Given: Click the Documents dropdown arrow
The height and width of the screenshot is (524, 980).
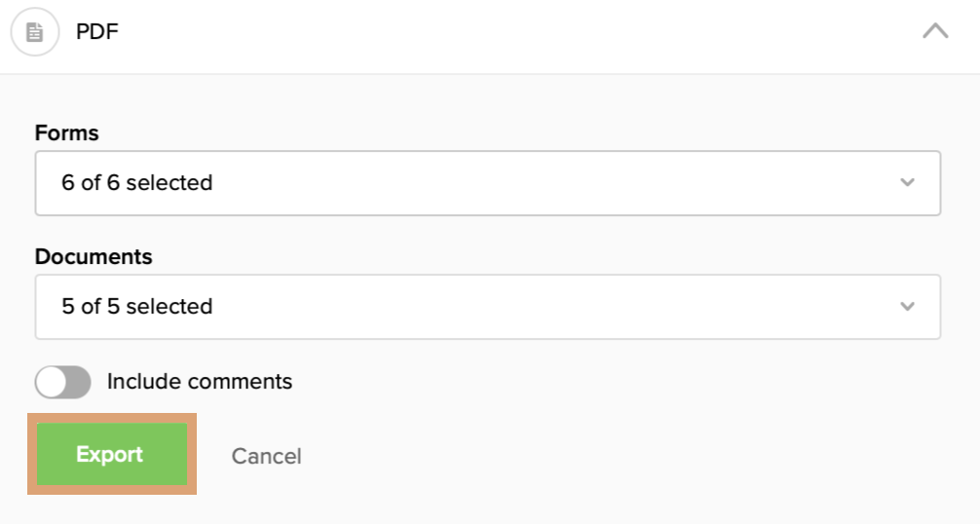Looking at the screenshot, I should pos(907,306).
